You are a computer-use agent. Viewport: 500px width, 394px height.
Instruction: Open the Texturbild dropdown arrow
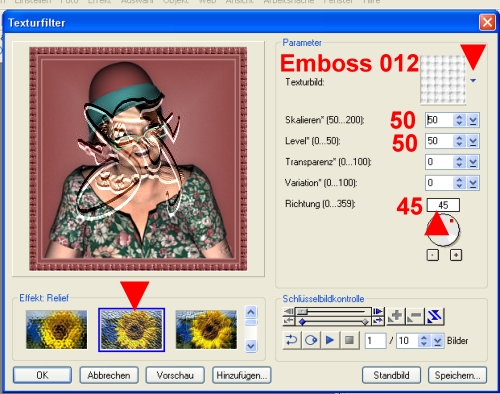coord(473,80)
